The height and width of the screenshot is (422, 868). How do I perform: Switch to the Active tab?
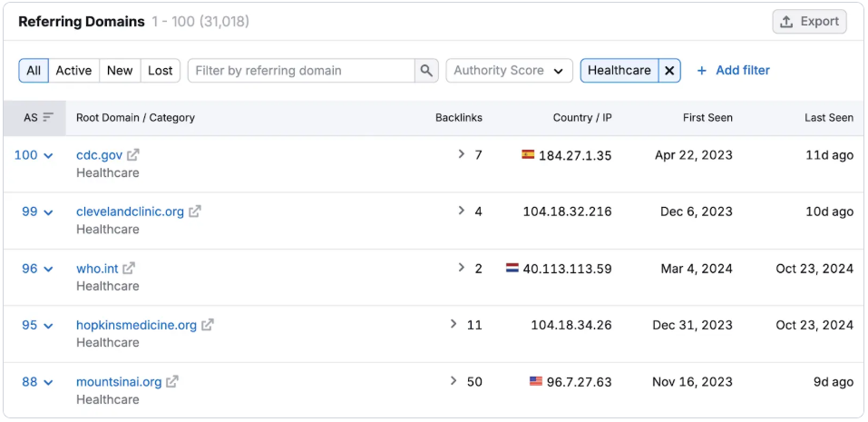click(x=73, y=71)
